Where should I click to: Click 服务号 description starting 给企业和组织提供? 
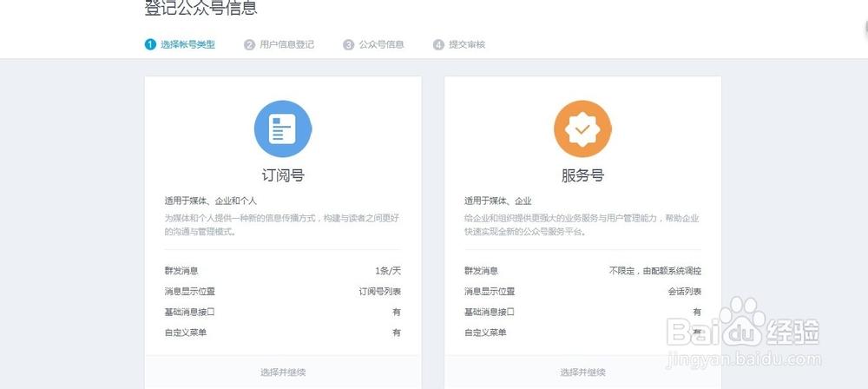(582, 225)
